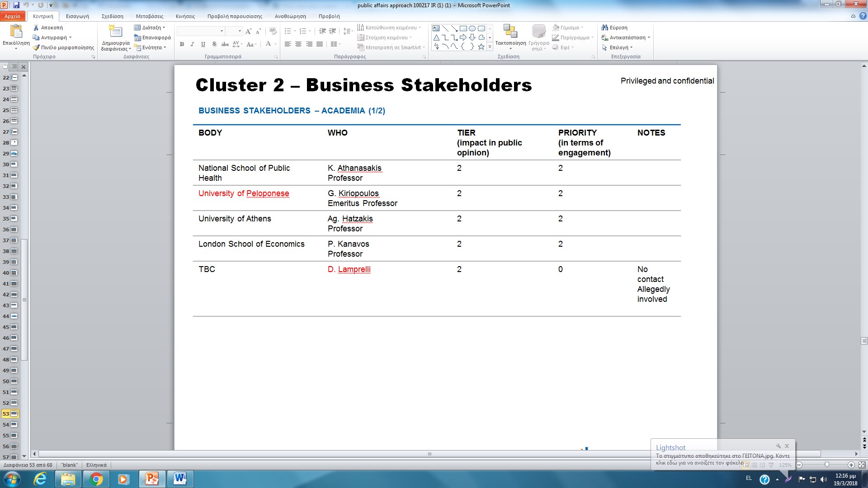Open the Γραμματοσειρά font dialog launcher
The image size is (868, 488).
tap(276, 57)
